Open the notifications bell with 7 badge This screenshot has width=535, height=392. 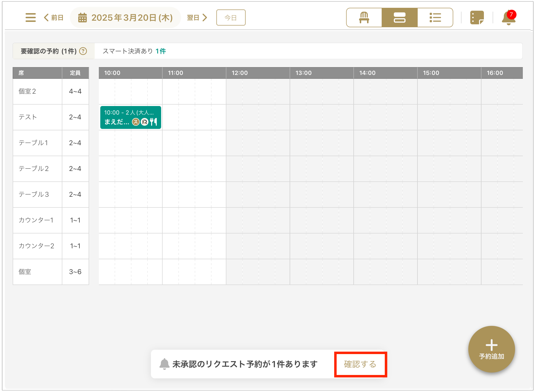pyautogui.click(x=508, y=18)
